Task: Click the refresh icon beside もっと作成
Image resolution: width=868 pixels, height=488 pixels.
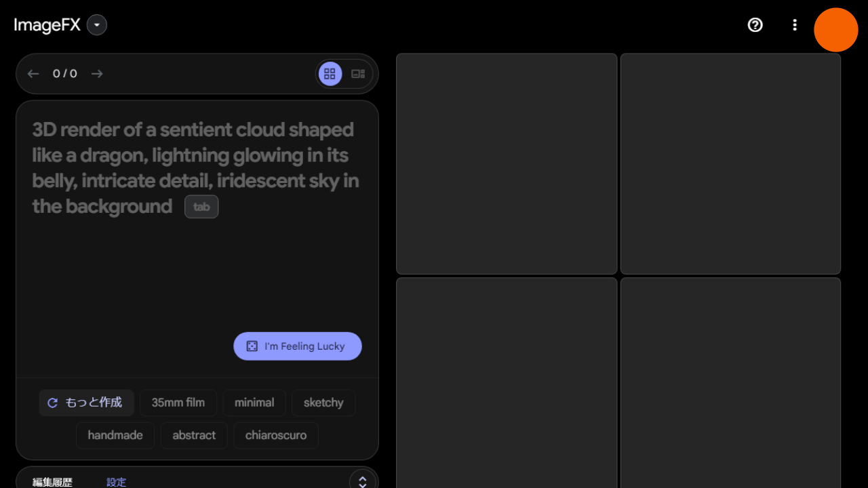Action: 52,403
